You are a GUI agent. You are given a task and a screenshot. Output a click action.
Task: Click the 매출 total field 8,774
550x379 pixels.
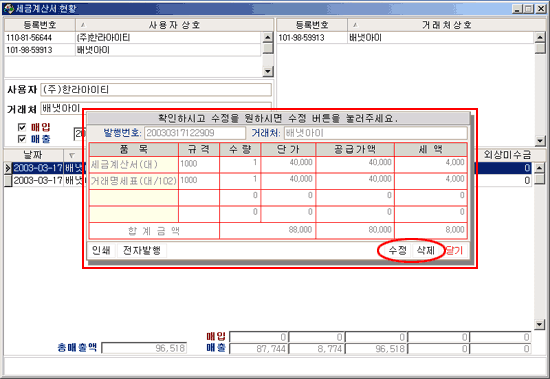pyautogui.click(x=317, y=348)
